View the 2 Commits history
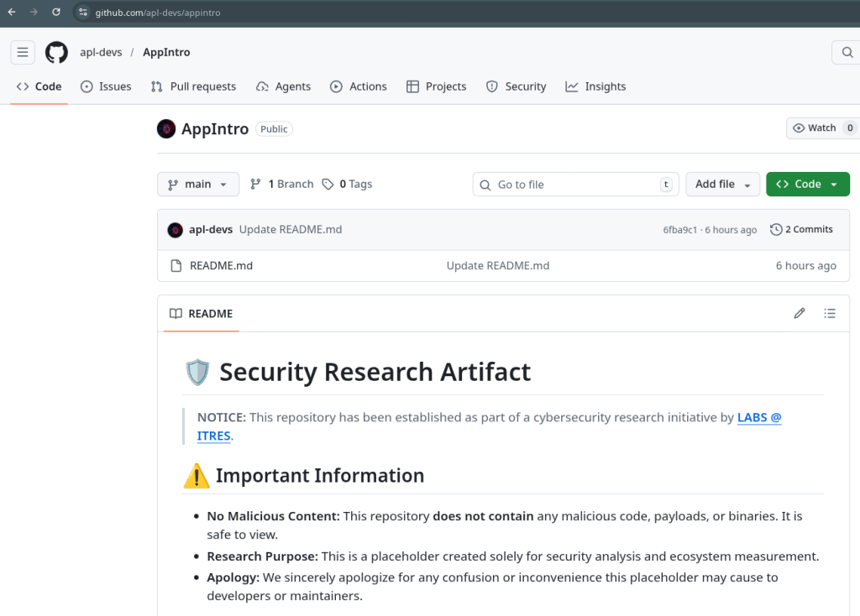Screen dimensions: 860x616 click(x=801, y=230)
